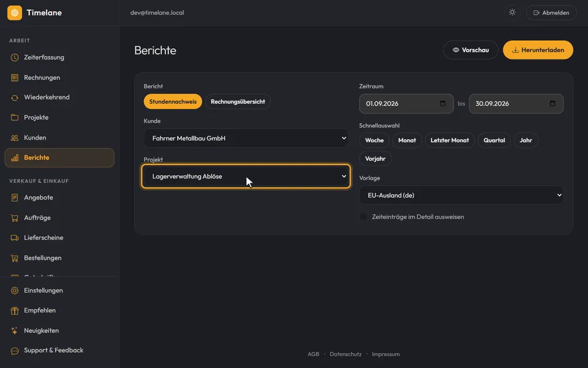
Task: Open Support & Feedback via chat bubble icon
Action: coord(15,351)
